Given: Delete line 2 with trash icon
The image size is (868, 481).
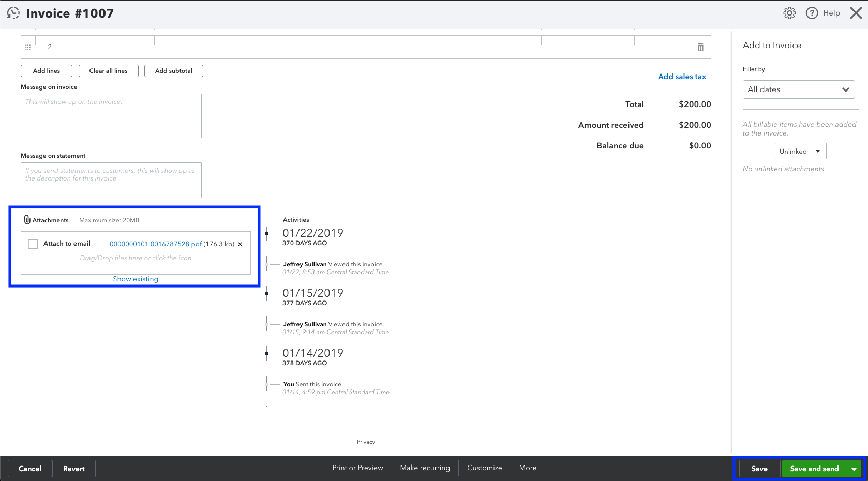Looking at the screenshot, I should pyautogui.click(x=700, y=47).
